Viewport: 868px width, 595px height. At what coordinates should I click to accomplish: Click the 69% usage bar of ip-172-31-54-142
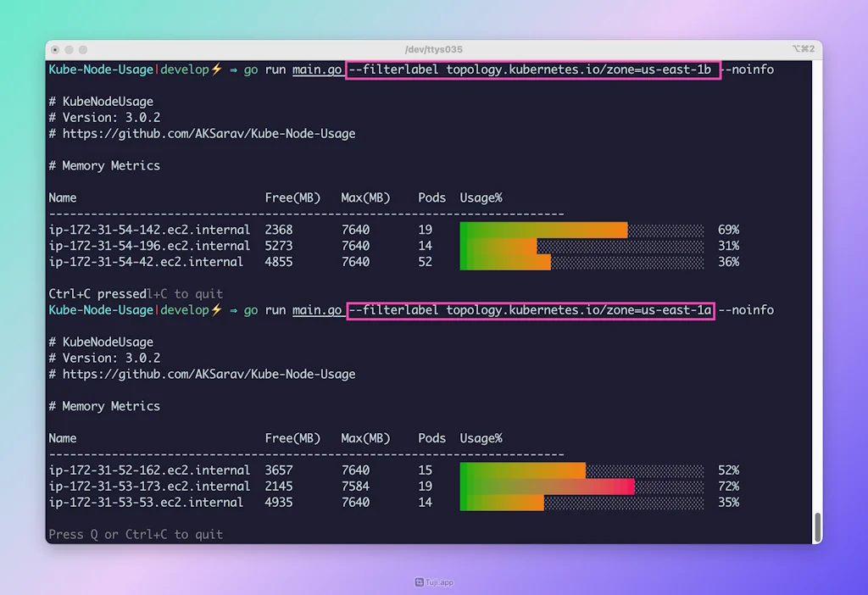click(542, 229)
